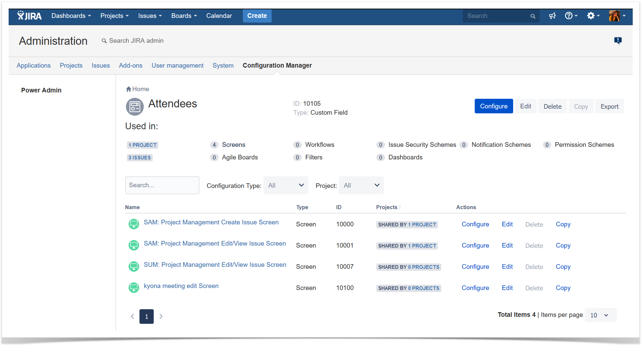The image size is (644, 347).
Task: Click the Edit button for Attendees
Action: [x=525, y=106]
